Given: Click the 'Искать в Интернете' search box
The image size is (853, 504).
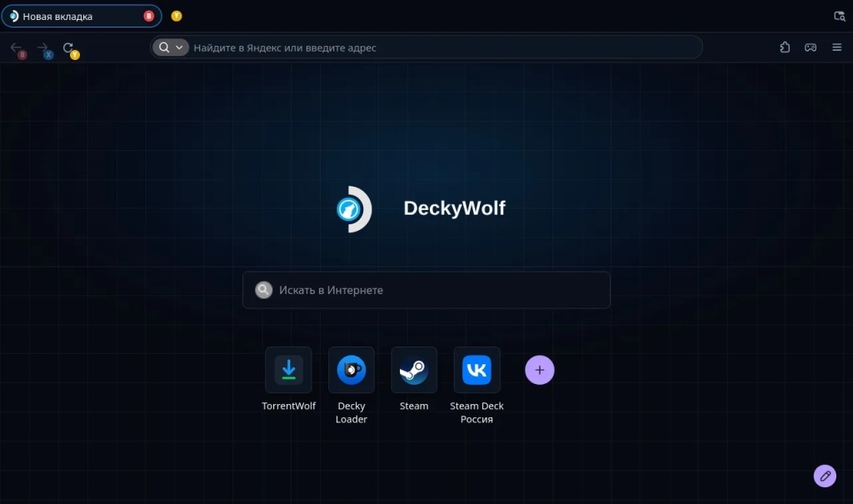Looking at the screenshot, I should [x=426, y=290].
